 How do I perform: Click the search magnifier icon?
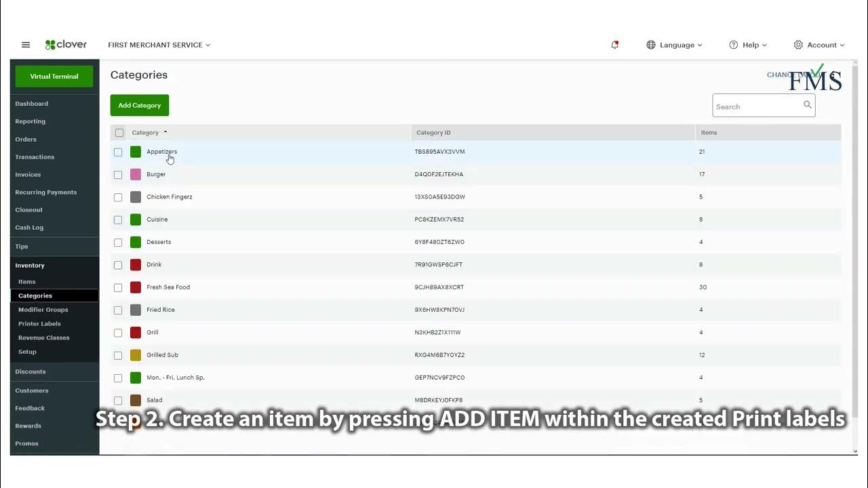(x=808, y=105)
